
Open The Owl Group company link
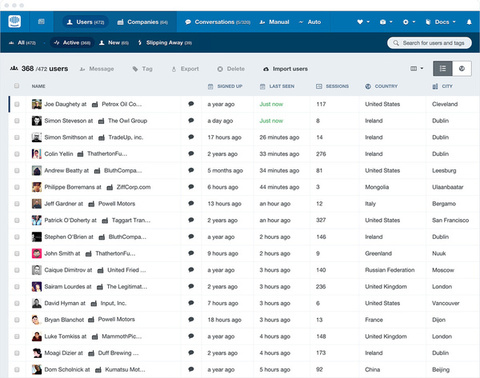point(127,121)
